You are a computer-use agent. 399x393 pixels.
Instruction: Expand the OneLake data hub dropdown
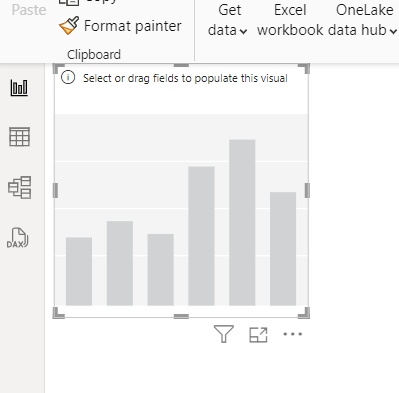[x=363, y=20]
